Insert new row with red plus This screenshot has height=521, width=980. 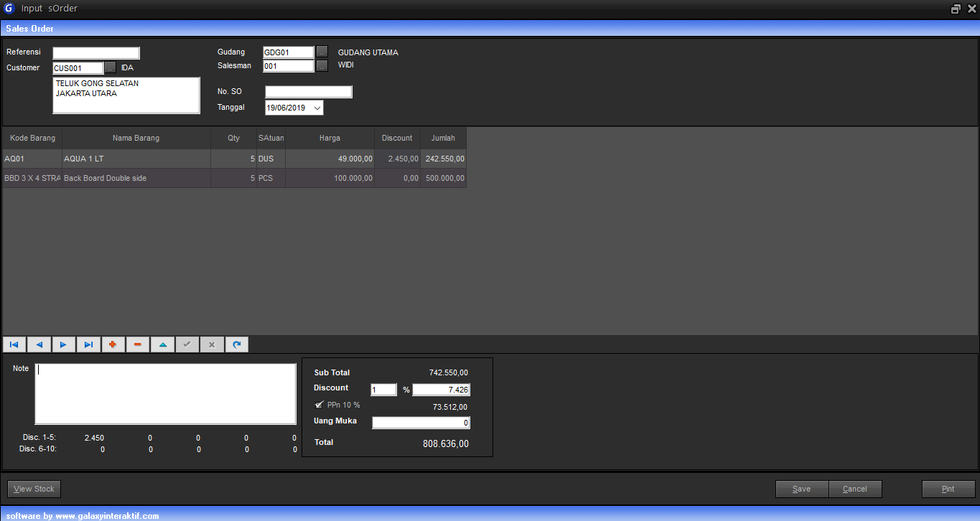click(x=113, y=344)
